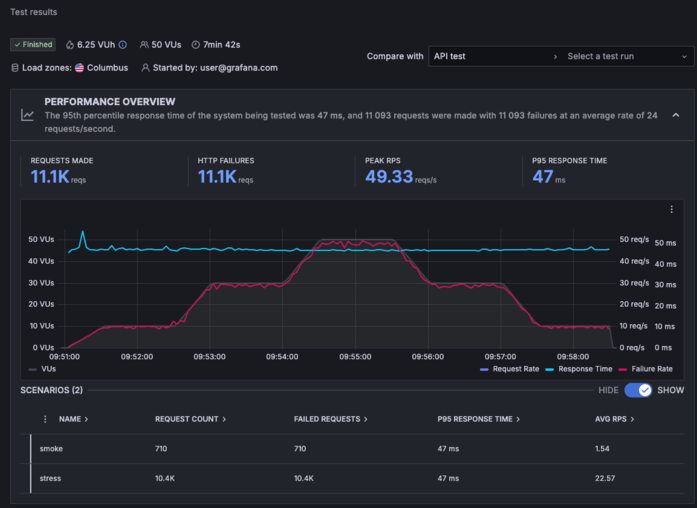Toggle Request Rate series in legend
Image resolution: width=697 pixels, height=508 pixels.
[x=509, y=369]
